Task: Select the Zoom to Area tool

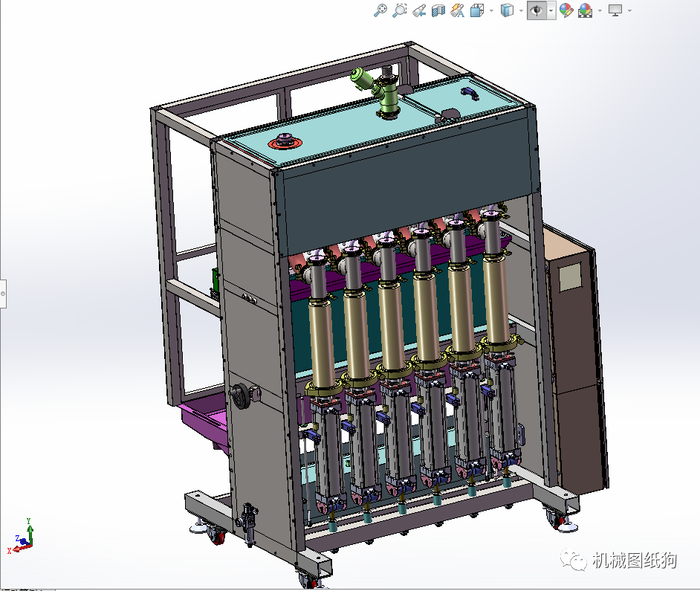Action: click(400, 10)
